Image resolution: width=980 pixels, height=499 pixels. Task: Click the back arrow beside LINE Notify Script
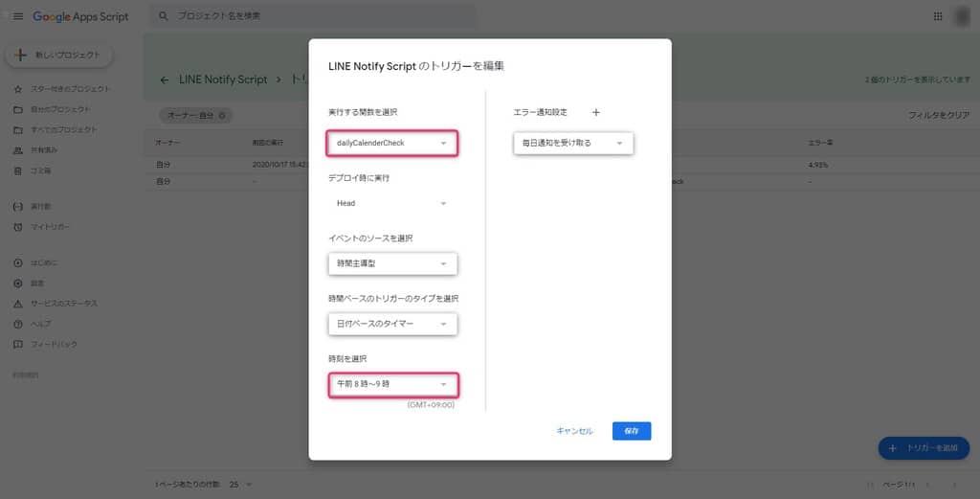[x=165, y=79]
